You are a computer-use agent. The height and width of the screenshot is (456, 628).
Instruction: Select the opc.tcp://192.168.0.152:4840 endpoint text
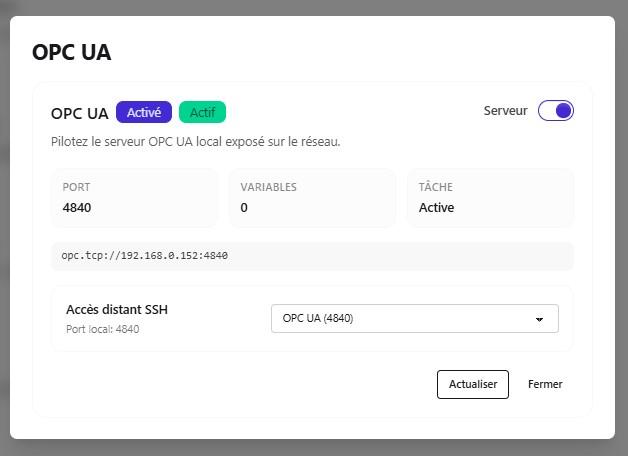(x=145, y=255)
